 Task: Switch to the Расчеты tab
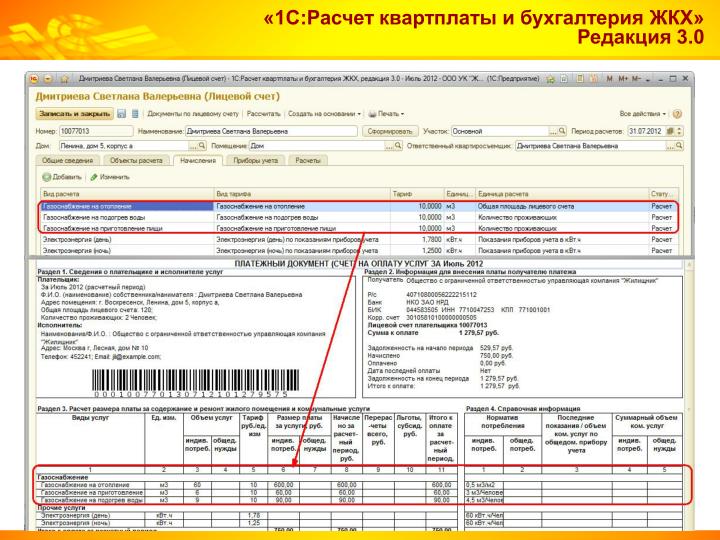[308, 160]
